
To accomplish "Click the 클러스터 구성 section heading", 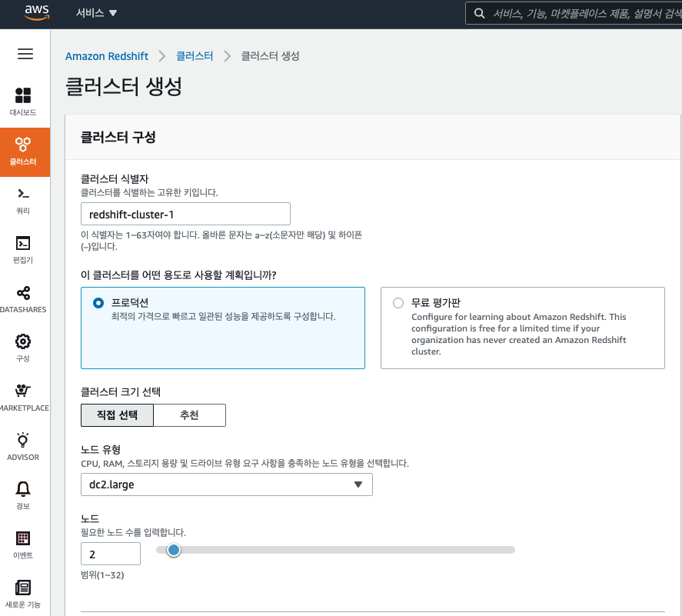I will click(118, 138).
